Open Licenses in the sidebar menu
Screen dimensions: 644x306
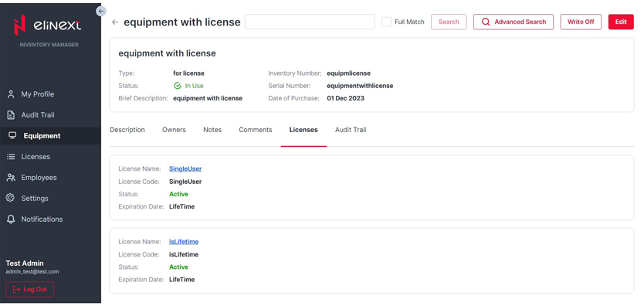pyautogui.click(x=36, y=157)
